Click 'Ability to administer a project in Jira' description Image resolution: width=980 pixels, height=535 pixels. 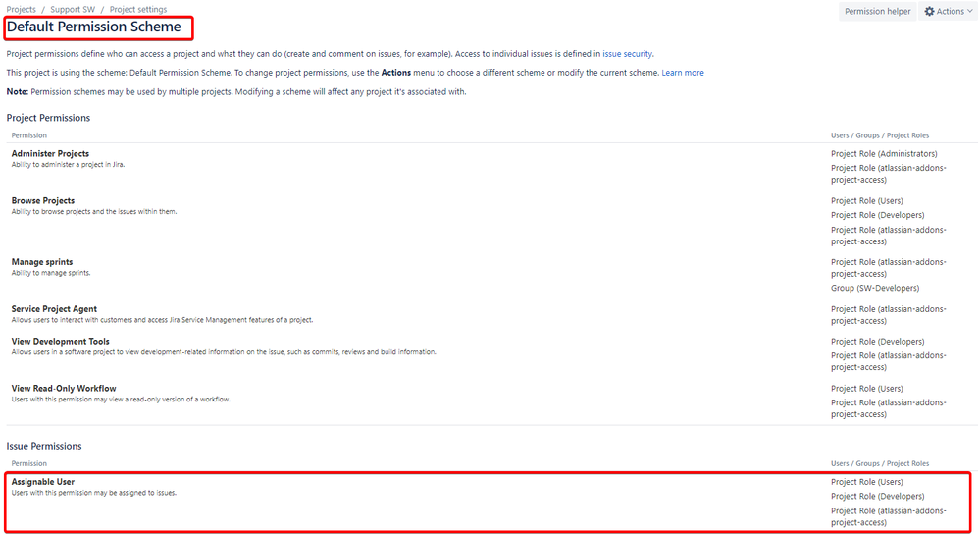coord(68,165)
